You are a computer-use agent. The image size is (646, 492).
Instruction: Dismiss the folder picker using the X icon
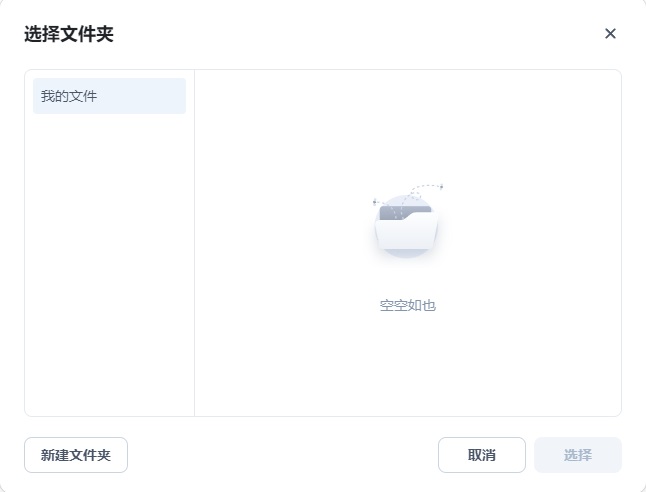coord(610,34)
